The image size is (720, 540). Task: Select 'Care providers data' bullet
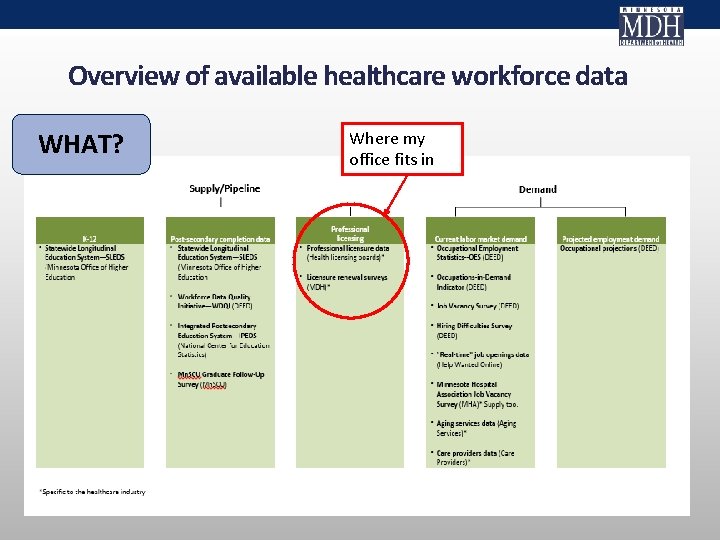click(475, 457)
